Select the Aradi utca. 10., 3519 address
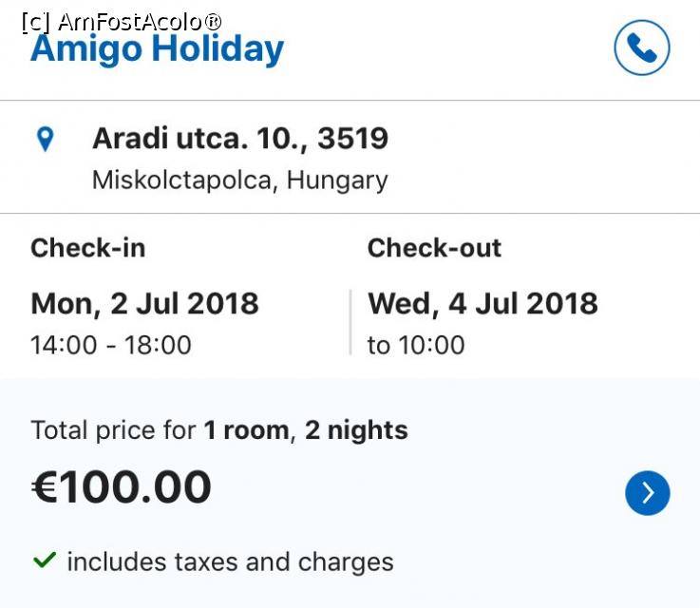Screen dimensions: 700x608 coord(240,139)
